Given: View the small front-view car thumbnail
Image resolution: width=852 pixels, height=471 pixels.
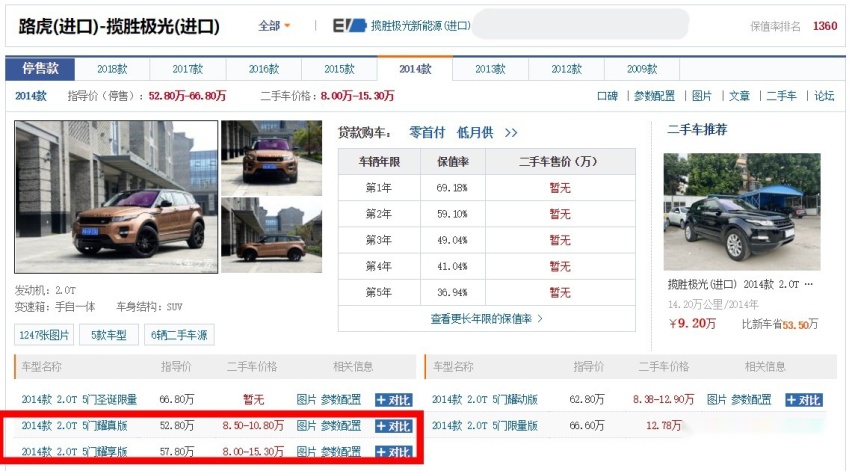Looking at the screenshot, I should (x=271, y=158).
